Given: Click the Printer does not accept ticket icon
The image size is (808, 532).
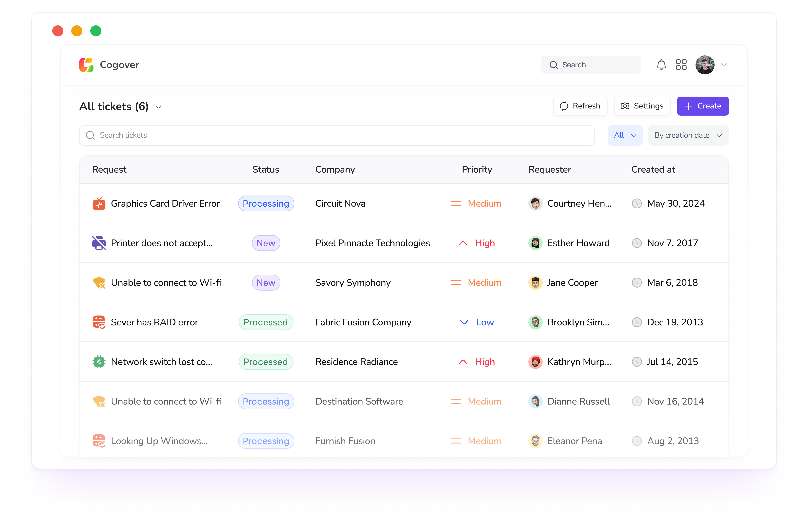Looking at the screenshot, I should tap(99, 243).
